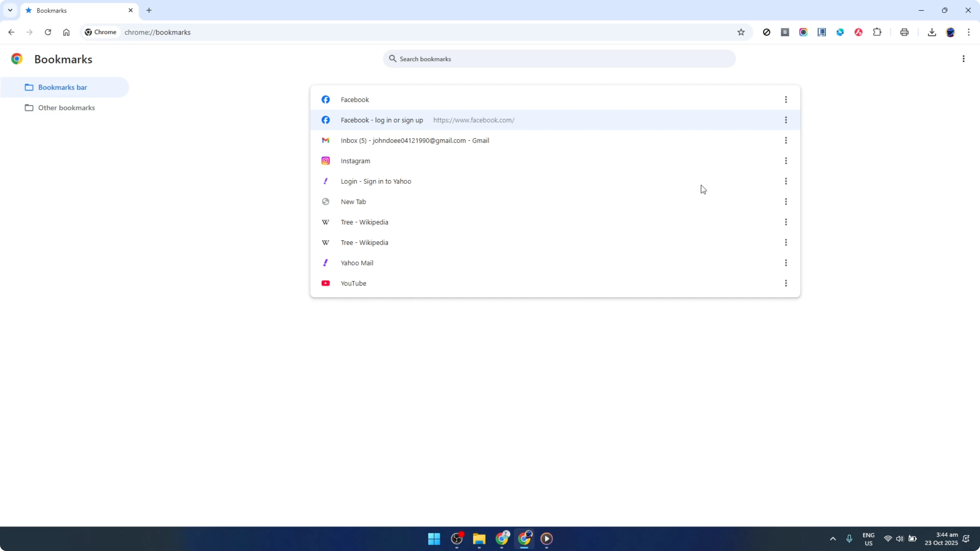Open the Organize menu in Bookmarks header
This screenshot has height=551, width=980.
963,59
